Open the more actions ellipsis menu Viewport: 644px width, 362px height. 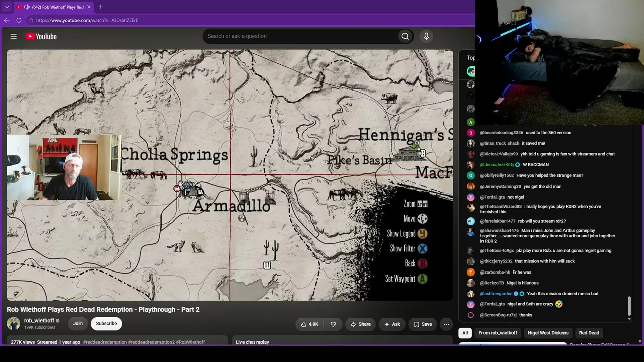(446, 324)
